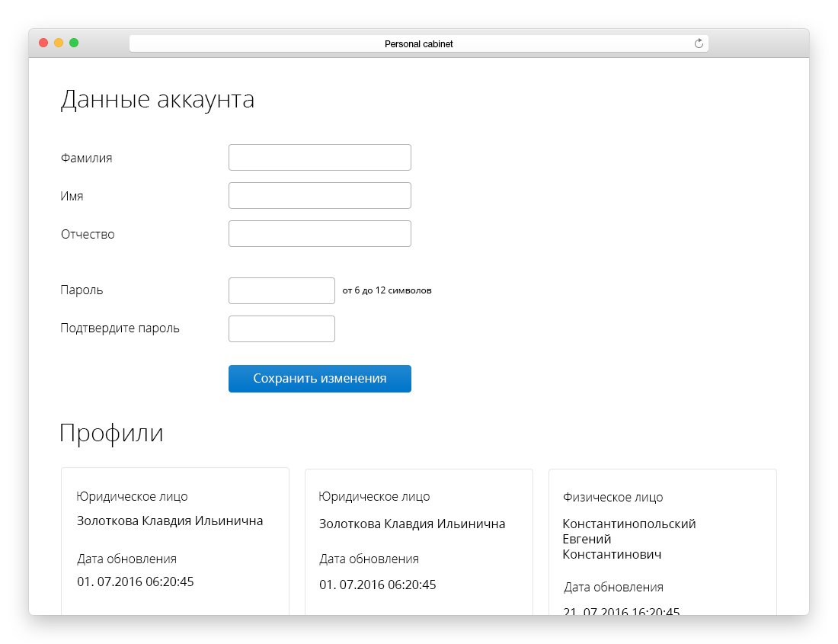This screenshot has width=838, height=644.
Task: Click the yellow minimize window button
Action: 59,43
